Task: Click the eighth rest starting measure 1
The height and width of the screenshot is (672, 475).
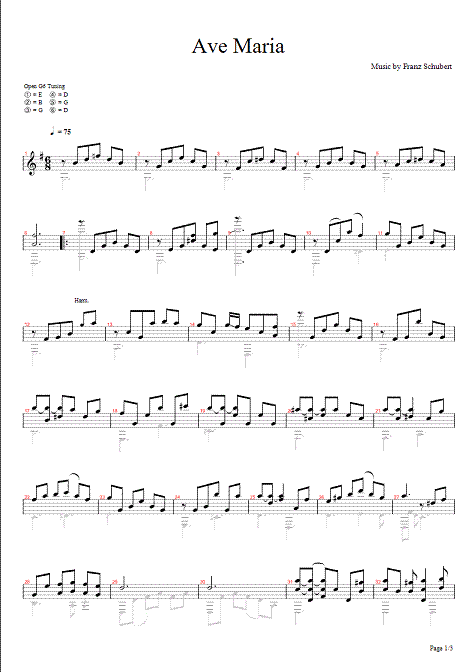Action: click(x=63, y=163)
